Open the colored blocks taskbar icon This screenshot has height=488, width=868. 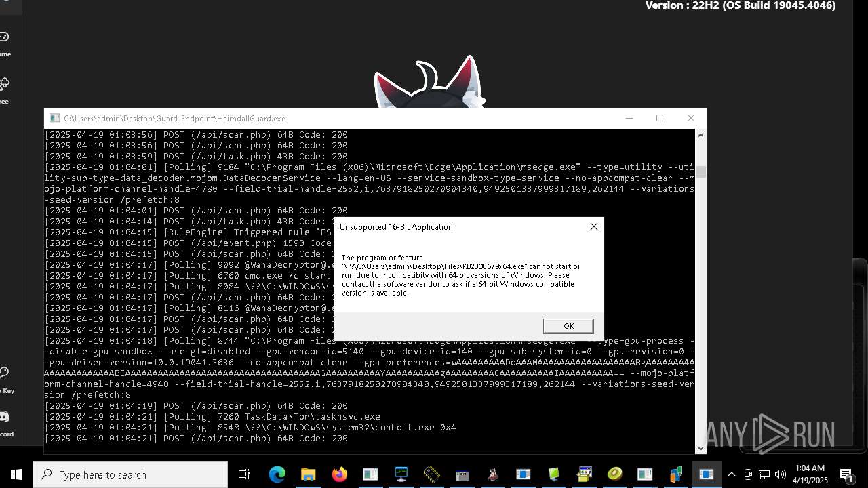point(676,474)
